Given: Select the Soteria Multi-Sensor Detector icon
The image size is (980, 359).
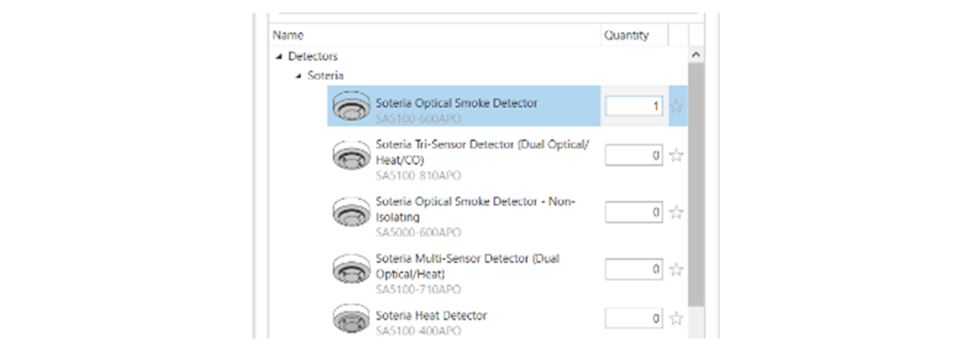Looking at the screenshot, I should [x=351, y=269].
